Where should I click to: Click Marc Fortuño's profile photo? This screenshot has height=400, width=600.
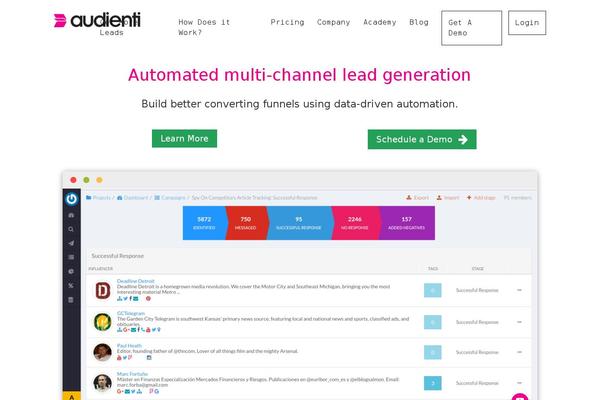point(103,383)
